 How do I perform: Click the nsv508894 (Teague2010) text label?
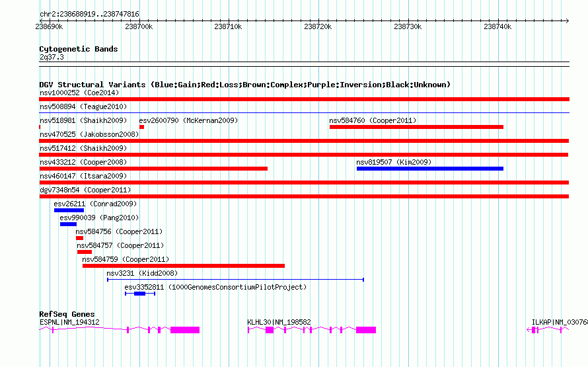[x=83, y=106]
